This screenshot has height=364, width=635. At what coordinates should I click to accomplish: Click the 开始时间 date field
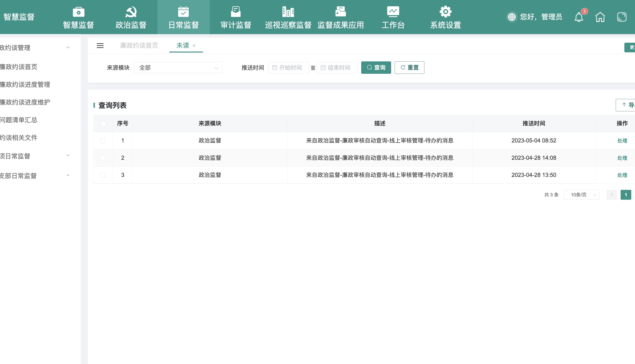click(x=289, y=67)
